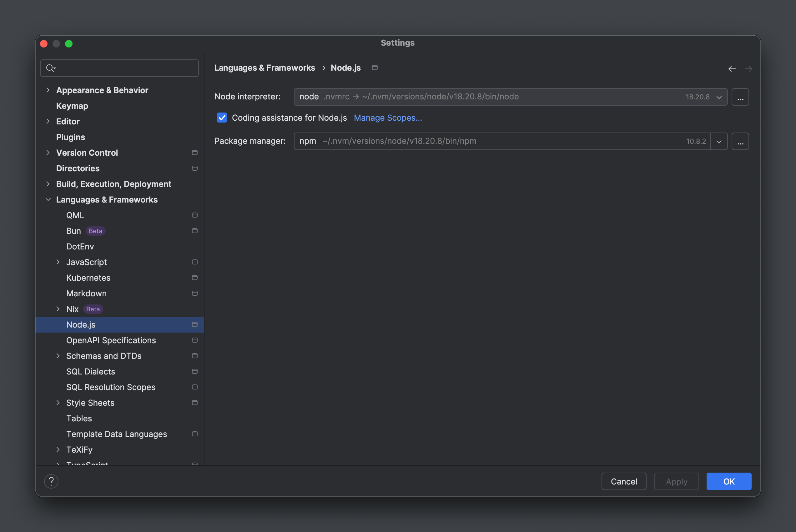Open the npm package manager version dropdown

point(719,141)
